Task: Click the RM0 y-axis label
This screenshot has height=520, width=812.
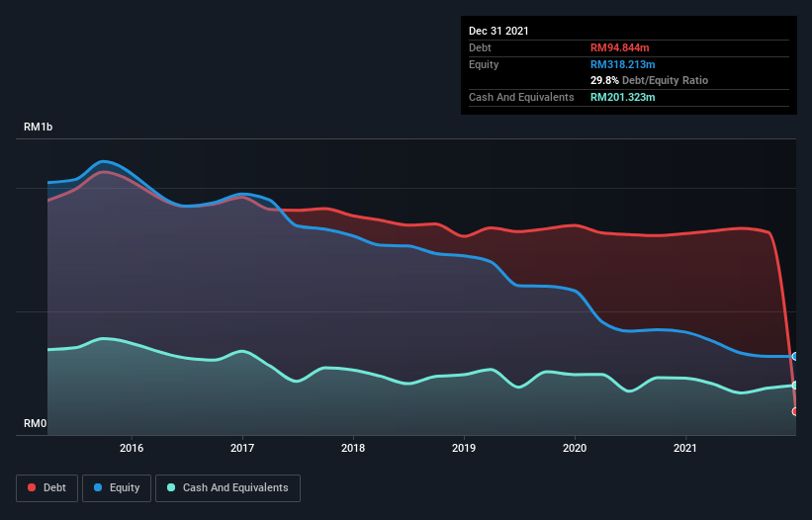Action: coord(36,423)
